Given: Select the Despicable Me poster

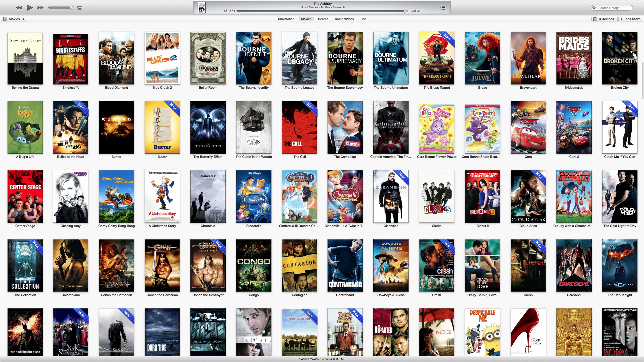Looking at the screenshot, I should click(x=482, y=332).
